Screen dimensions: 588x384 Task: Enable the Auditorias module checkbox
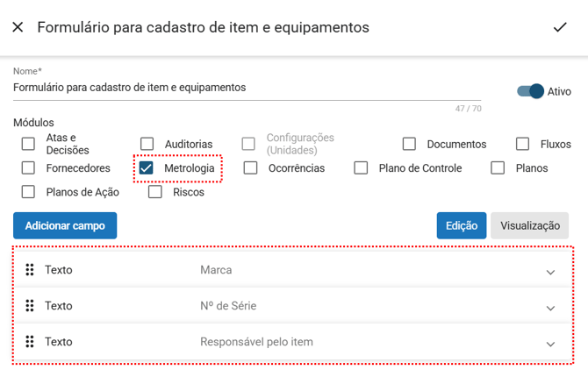click(x=147, y=144)
